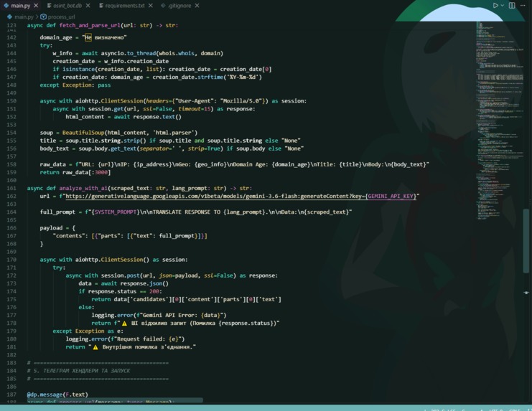Close the main.py tab
Screen dimensions: 532x411
coord(36,6)
